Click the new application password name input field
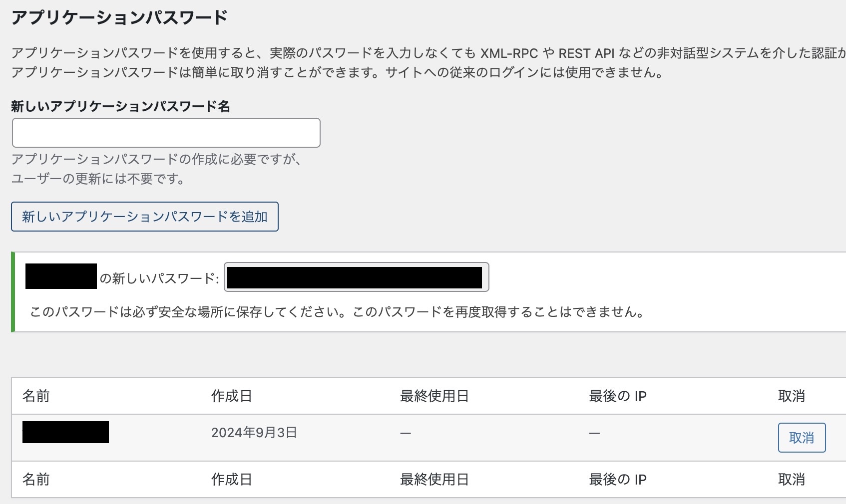This screenshot has height=504, width=846. [x=165, y=133]
